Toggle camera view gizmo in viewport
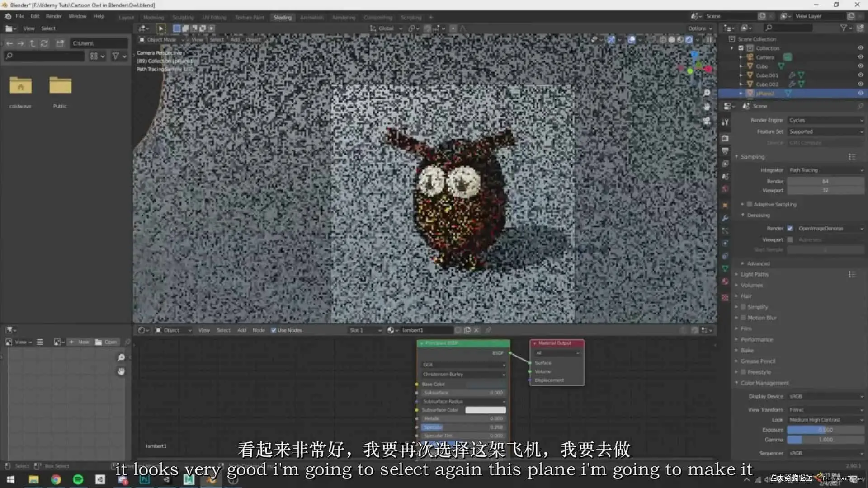Viewport: 868px width, 488px height. click(x=707, y=121)
